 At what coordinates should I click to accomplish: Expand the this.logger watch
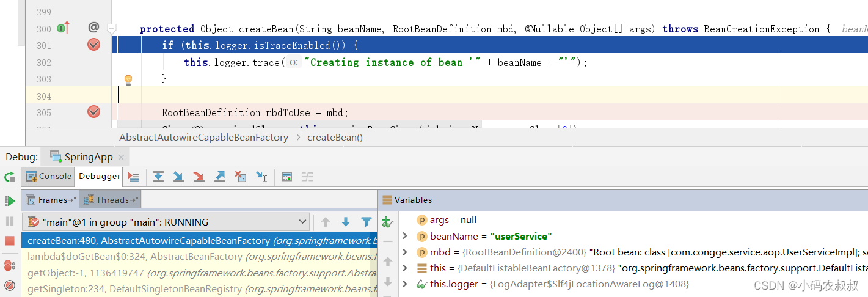coord(405,284)
